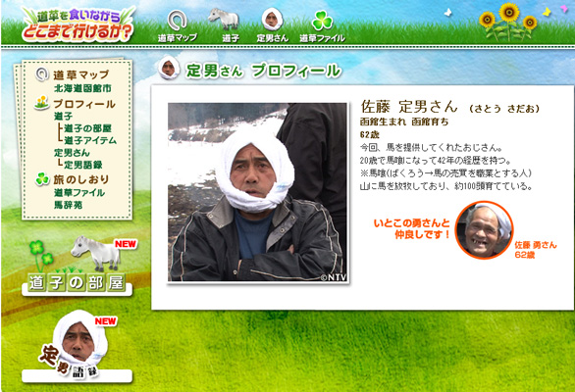This screenshot has width=575, height=392.
Task: Click the white horse 道子 icon in top navigation
Action: (x=224, y=19)
